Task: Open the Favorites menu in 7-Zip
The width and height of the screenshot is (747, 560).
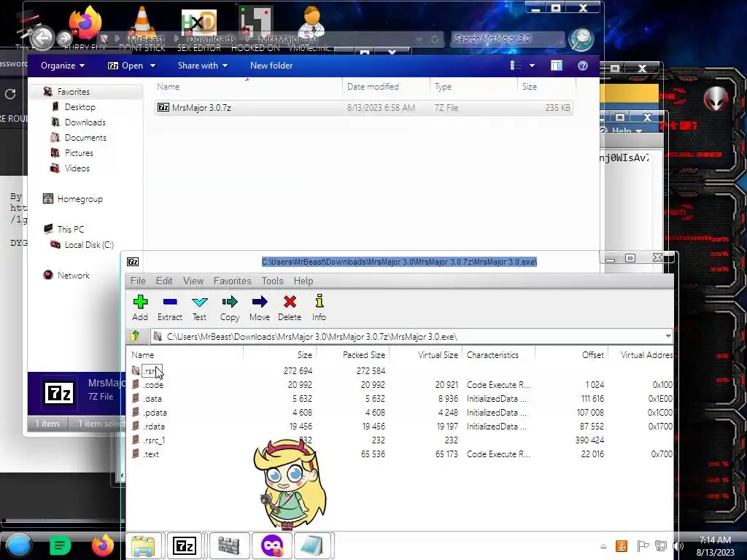Action: [x=233, y=281]
